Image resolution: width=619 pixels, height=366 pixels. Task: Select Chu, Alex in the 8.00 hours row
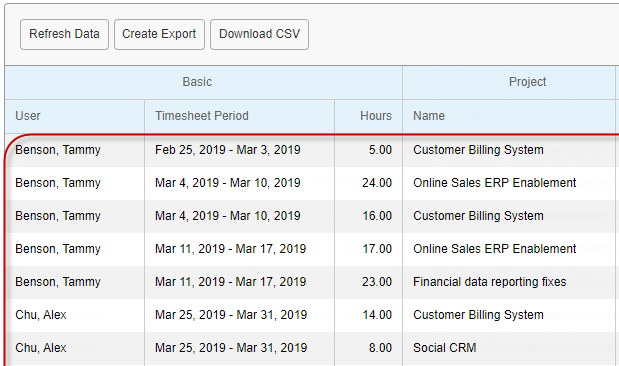pyautogui.click(x=41, y=348)
